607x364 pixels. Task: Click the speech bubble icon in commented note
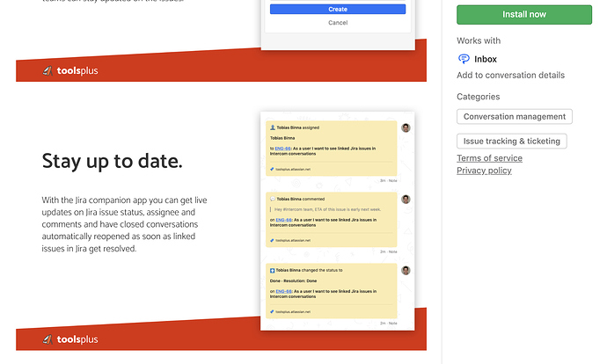pyautogui.click(x=273, y=200)
